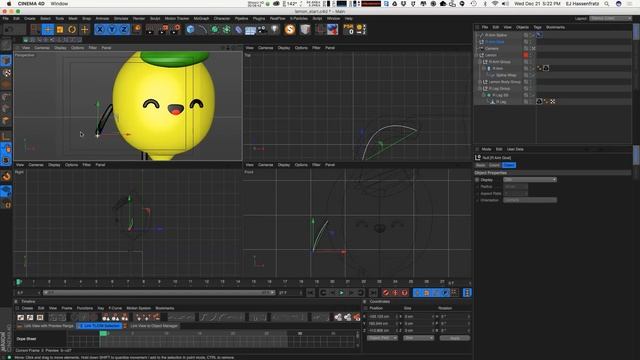Click the Radius field in Object Properties

tap(516, 187)
